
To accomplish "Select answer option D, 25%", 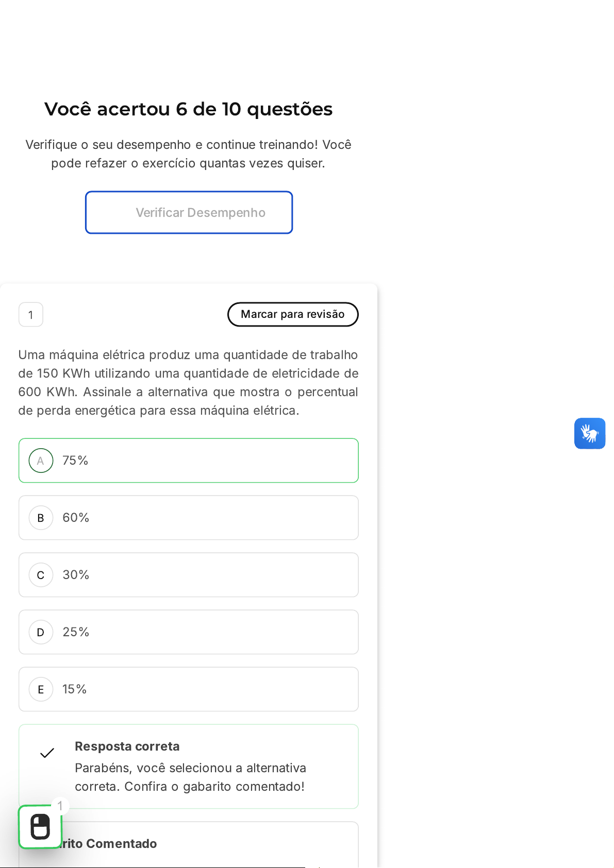I will coord(188,632).
